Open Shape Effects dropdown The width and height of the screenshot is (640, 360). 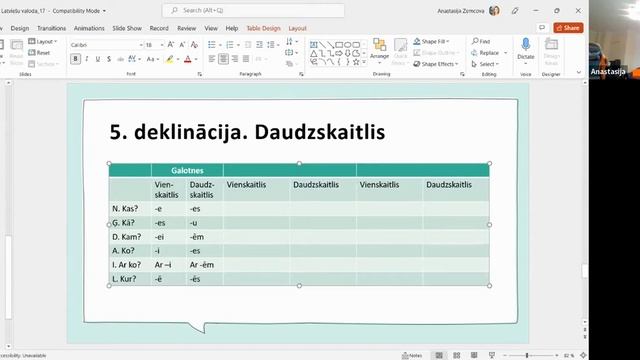point(436,64)
